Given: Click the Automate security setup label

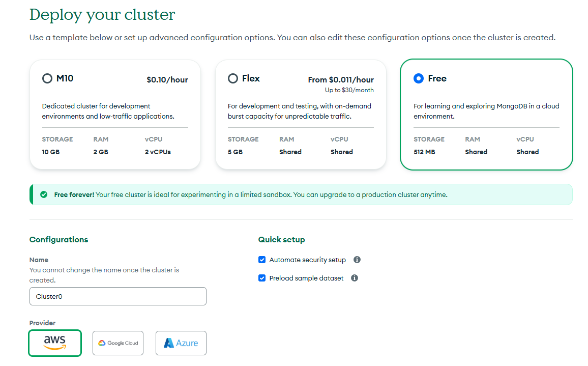Looking at the screenshot, I should (308, 260).
